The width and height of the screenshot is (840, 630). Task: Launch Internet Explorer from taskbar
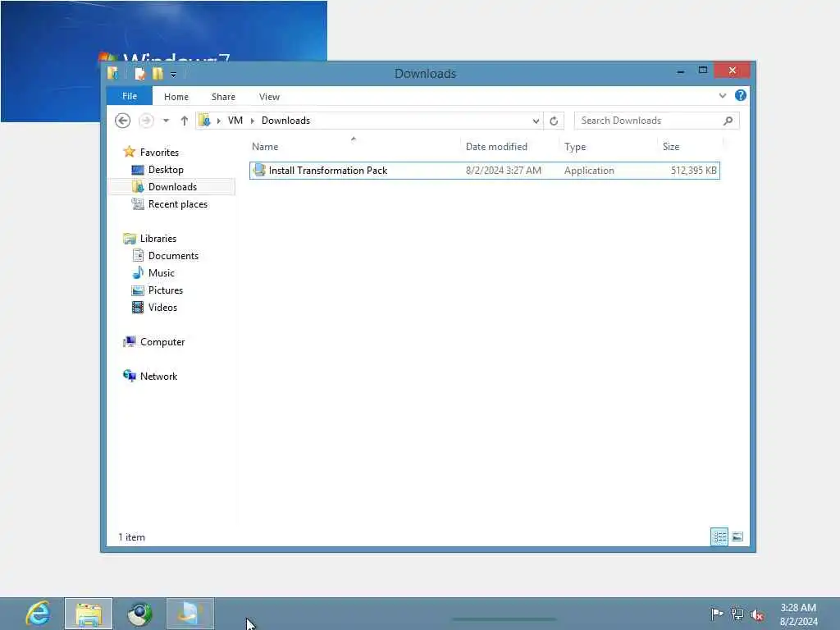(x=38, y=614)
